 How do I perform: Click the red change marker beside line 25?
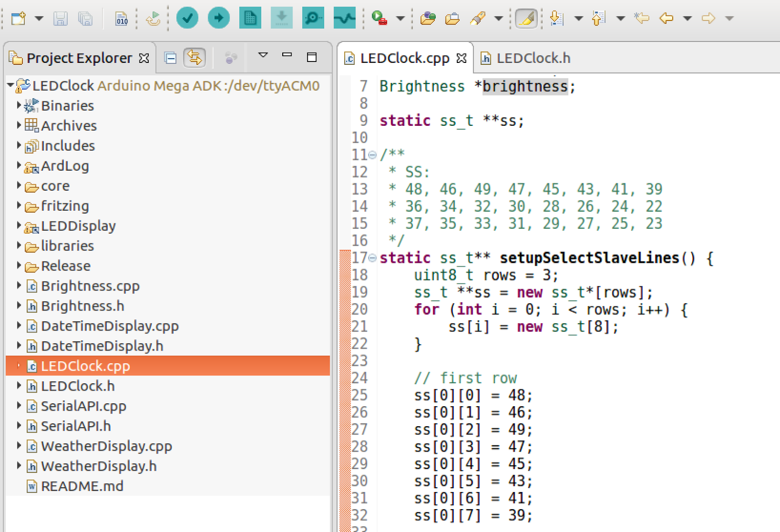345,395
